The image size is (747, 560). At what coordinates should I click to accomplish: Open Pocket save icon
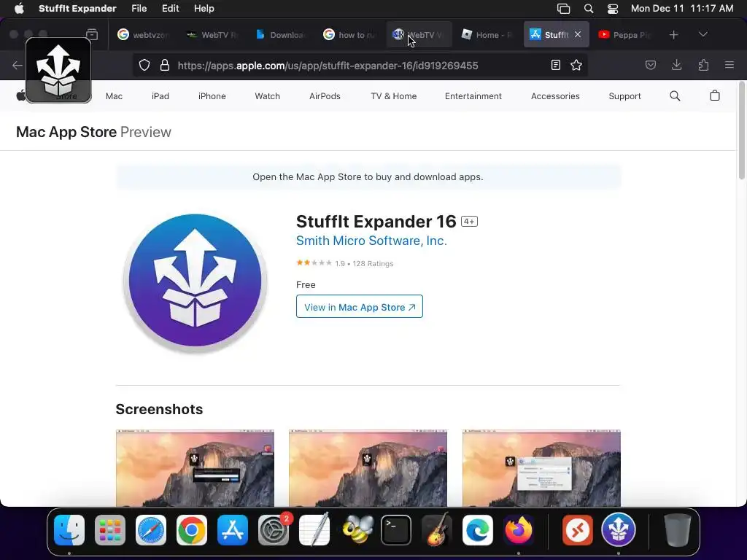pos(650,65)
